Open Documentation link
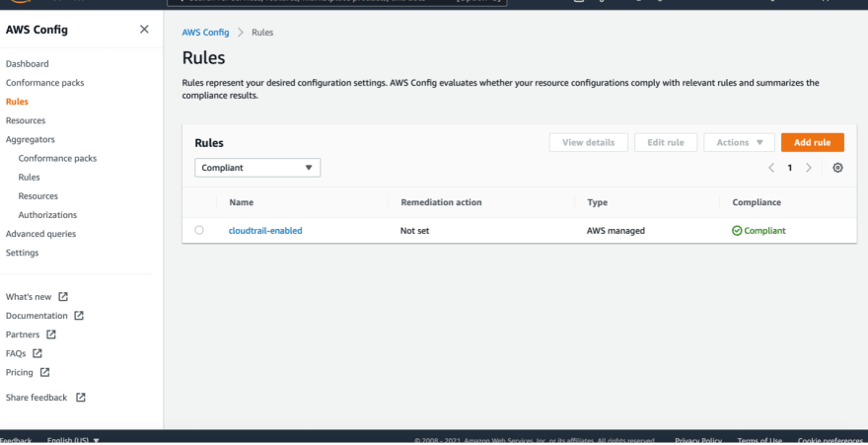This screenshot has width=868, height=445. [36, 316]
